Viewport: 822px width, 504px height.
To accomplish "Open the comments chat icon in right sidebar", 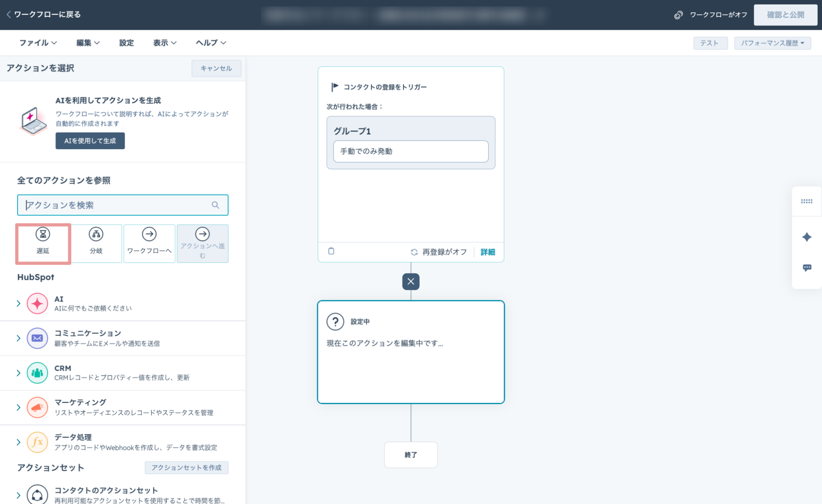I will pyautogui.click(x=806, y=268).
